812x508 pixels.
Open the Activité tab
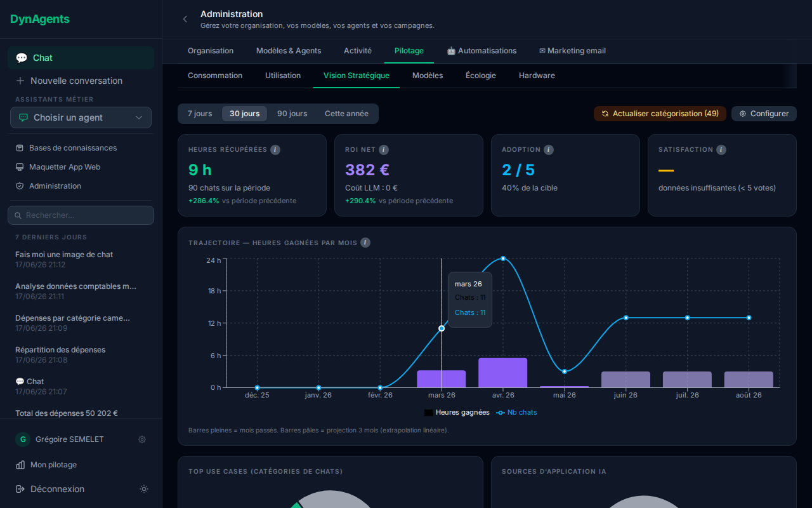(358, 51)
